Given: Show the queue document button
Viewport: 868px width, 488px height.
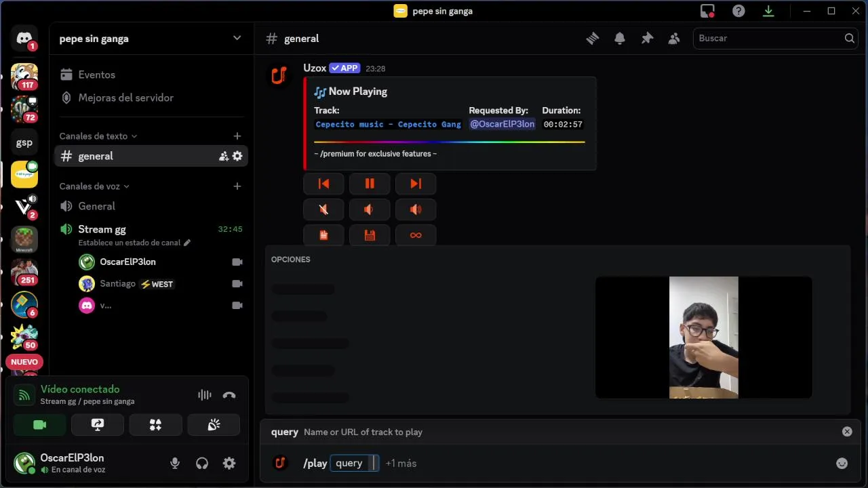Looking at the screenshot, I should 323,235.
